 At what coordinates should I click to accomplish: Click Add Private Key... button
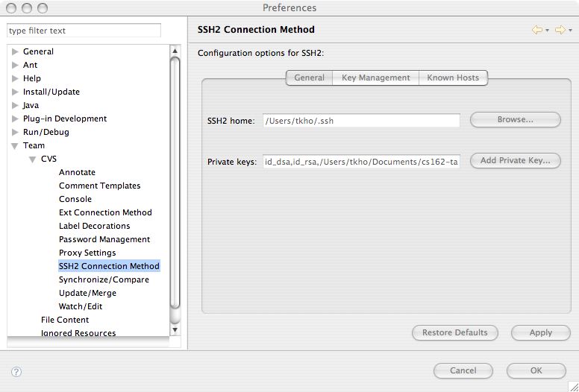coord(515,160)
